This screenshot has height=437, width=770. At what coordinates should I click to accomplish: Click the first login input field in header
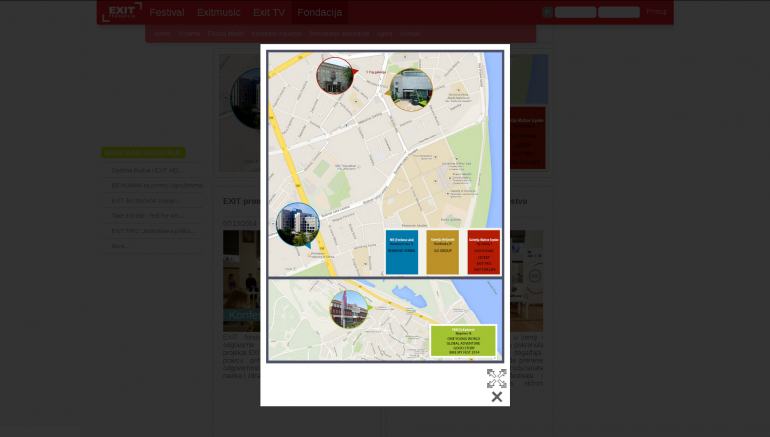point(575,12)
